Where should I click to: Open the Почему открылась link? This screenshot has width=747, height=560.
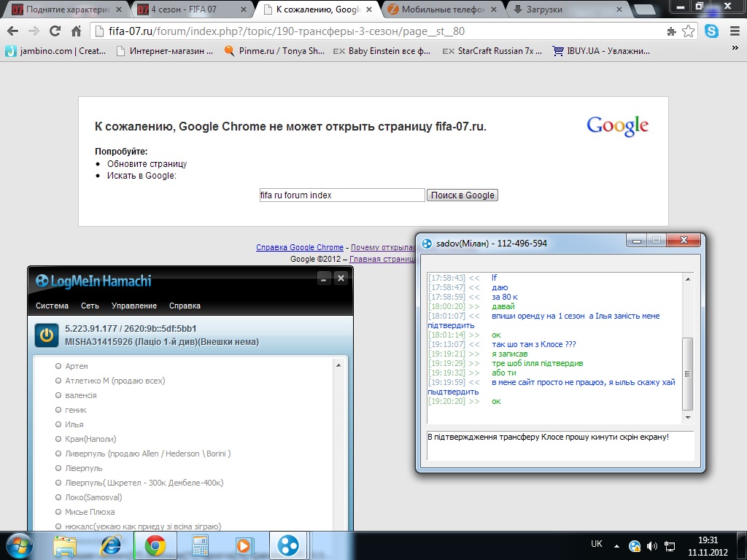click(383, 248)
